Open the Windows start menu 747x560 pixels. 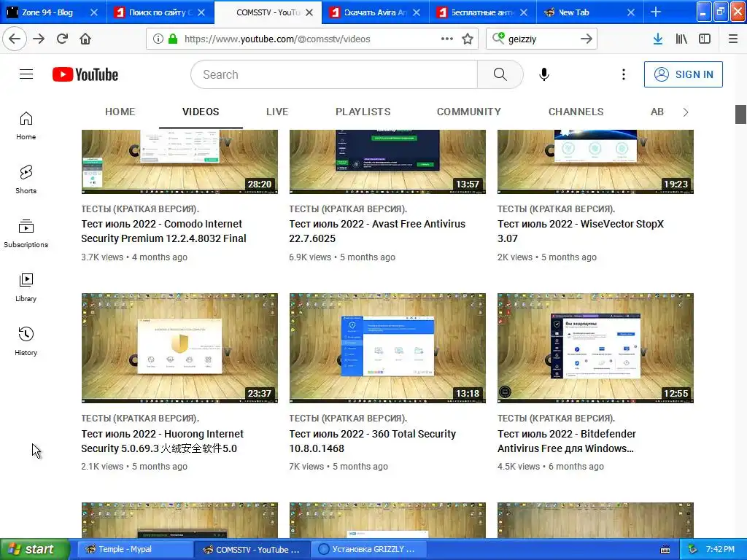(x=35, y=549)
